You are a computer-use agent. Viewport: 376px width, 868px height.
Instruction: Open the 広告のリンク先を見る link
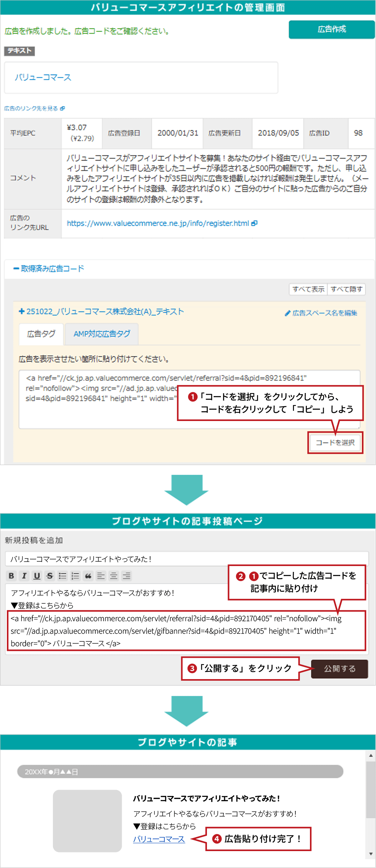tap(31, 108)
